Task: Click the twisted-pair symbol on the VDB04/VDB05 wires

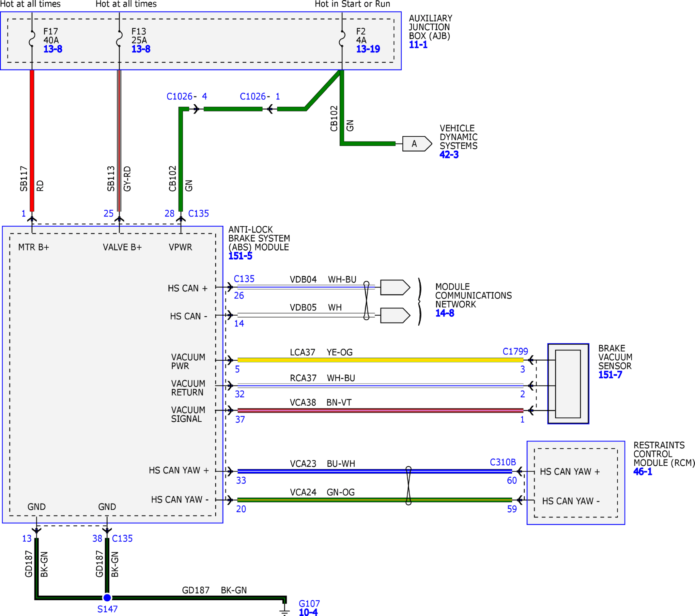Action: click(x=366, y=300)
